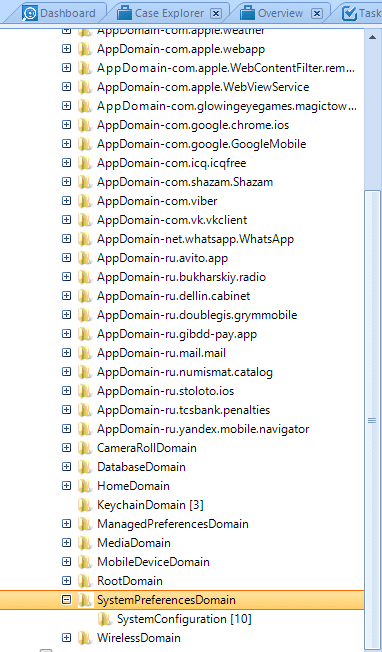Select KeychainDomain [3] item
Screen dimensions: 382x652
click(150, 505)
